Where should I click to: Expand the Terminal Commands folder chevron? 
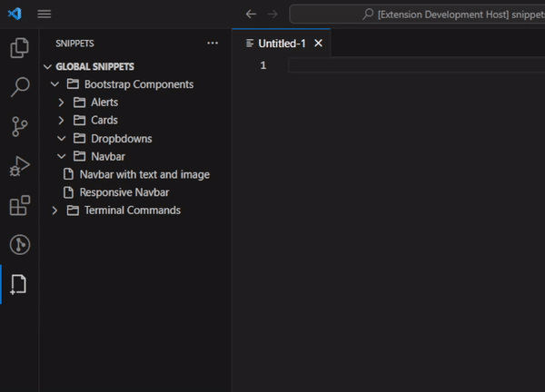[x=54, y=211]
